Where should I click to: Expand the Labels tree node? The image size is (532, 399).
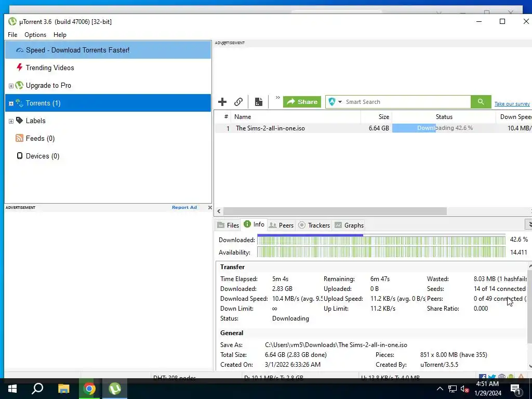tap(11, 121)
